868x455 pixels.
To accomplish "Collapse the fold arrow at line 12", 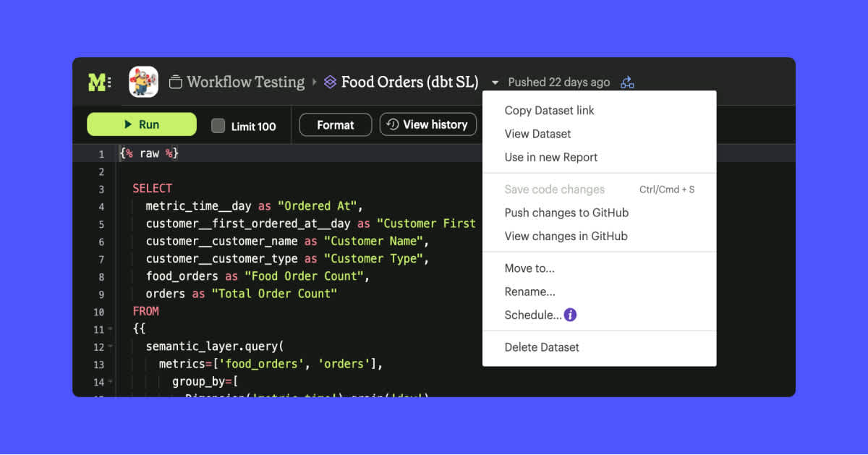I will [x=110, y=346].
